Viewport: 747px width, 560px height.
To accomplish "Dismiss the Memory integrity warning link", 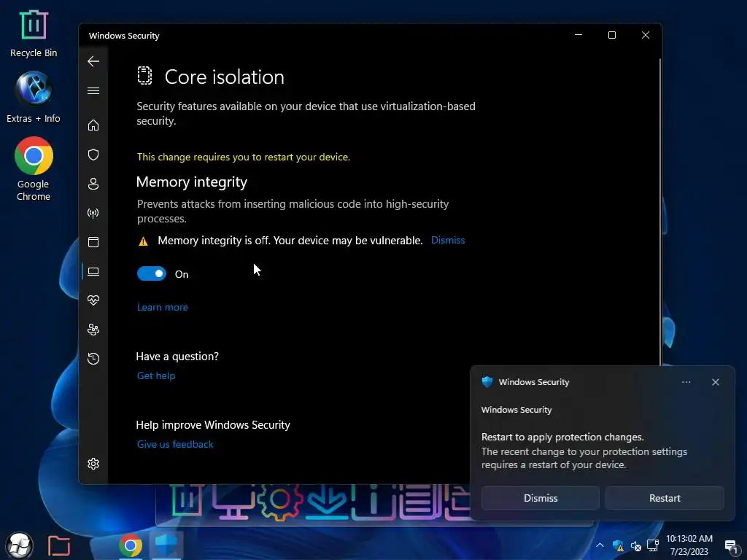I will tap(448, 240).
